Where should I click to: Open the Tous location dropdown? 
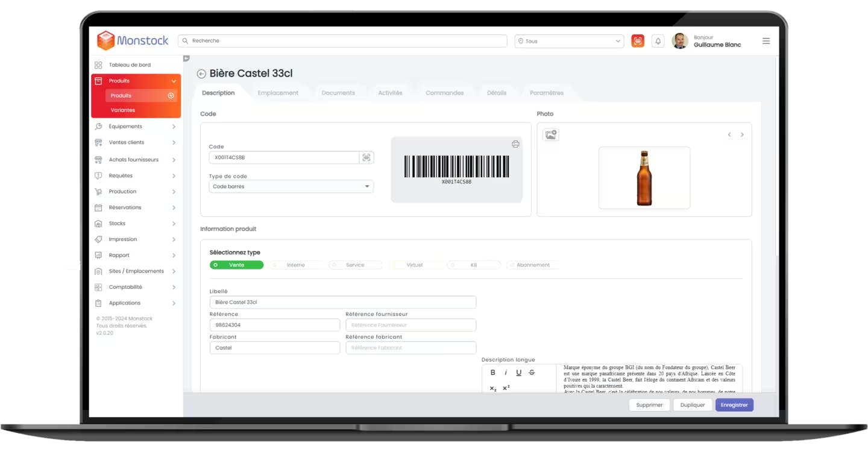(569, 41)
